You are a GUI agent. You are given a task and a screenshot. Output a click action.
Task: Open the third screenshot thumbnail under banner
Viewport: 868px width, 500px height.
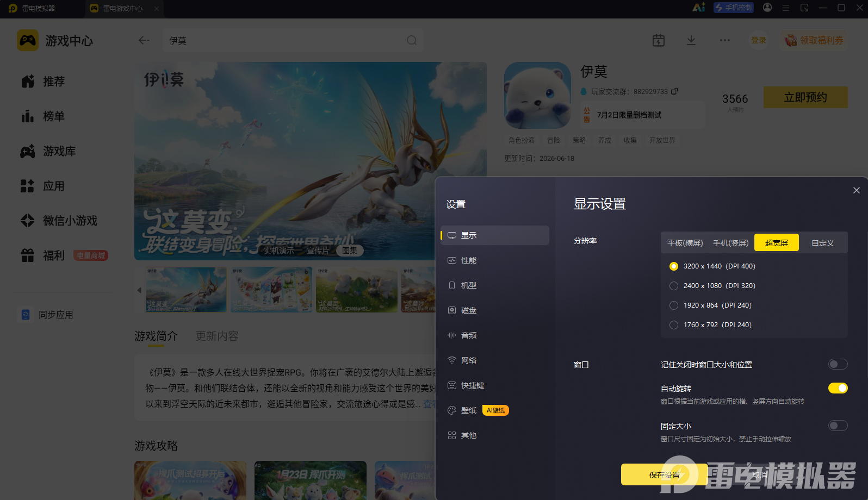(x=357, y=290)
